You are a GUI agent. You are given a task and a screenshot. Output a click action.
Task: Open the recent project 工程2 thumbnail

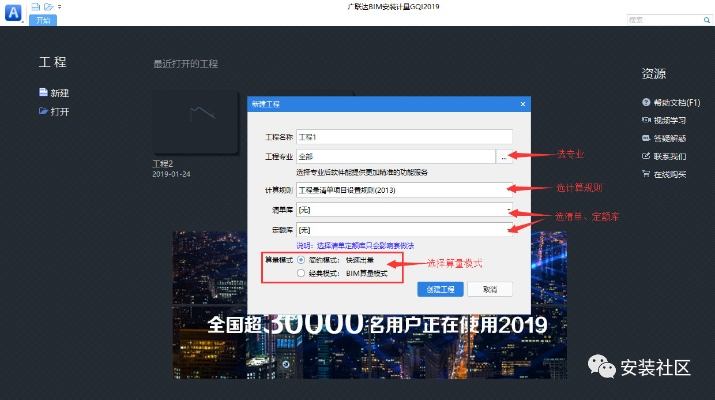tap(195, 122)
